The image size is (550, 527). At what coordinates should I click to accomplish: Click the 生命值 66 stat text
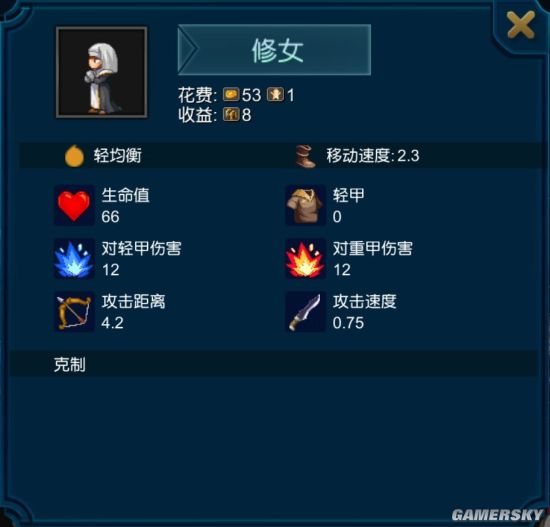point(125,206)
